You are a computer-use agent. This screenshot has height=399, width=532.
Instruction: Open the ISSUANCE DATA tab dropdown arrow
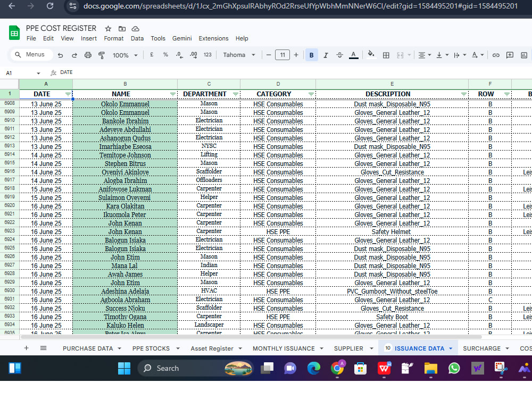[451, 348]
